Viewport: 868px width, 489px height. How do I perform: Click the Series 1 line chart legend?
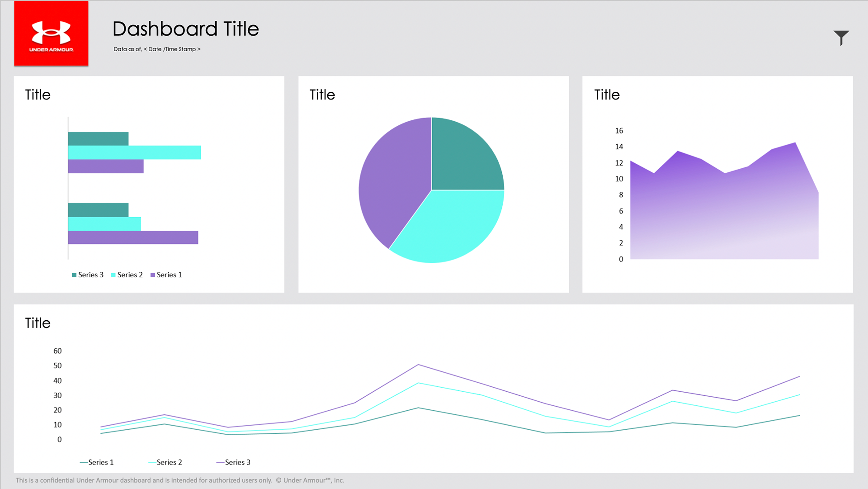point(97,462)
